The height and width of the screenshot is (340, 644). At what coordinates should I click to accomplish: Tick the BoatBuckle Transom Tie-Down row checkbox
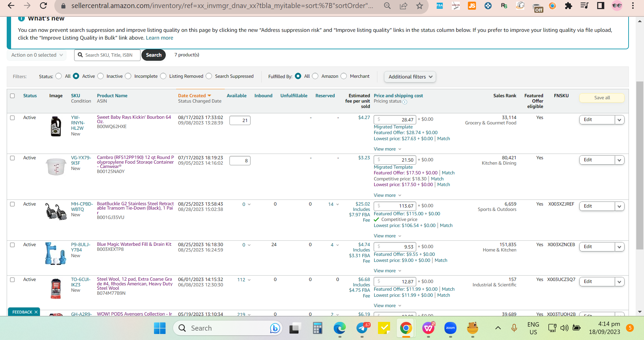(x=12, y=204)
